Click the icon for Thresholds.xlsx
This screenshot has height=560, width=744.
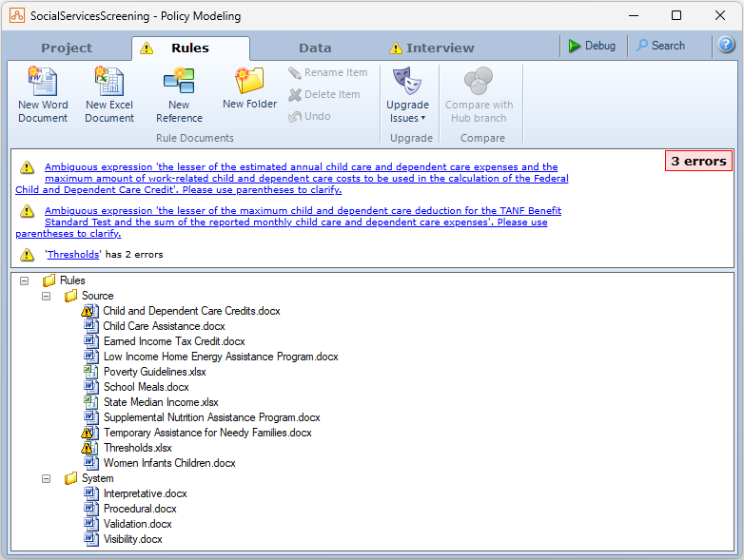(89, 448)
